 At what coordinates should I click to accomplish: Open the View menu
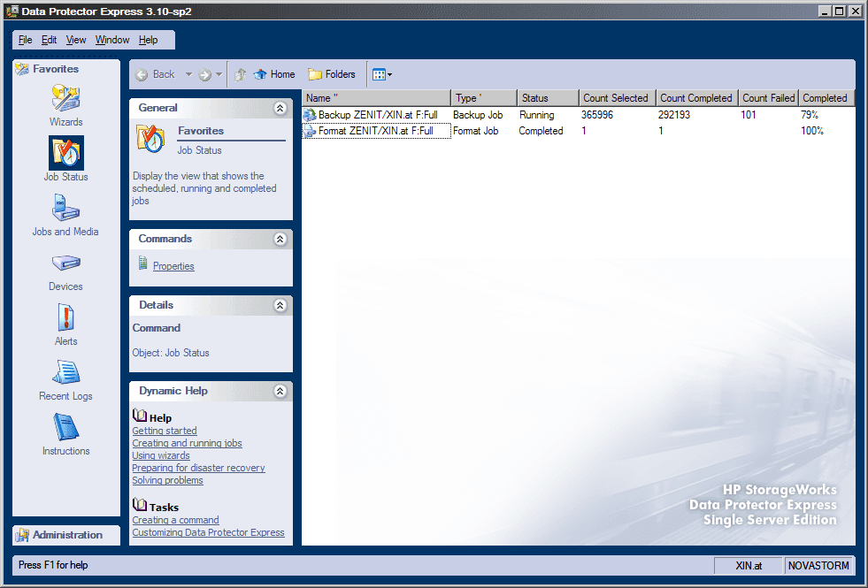click(76, 40)
